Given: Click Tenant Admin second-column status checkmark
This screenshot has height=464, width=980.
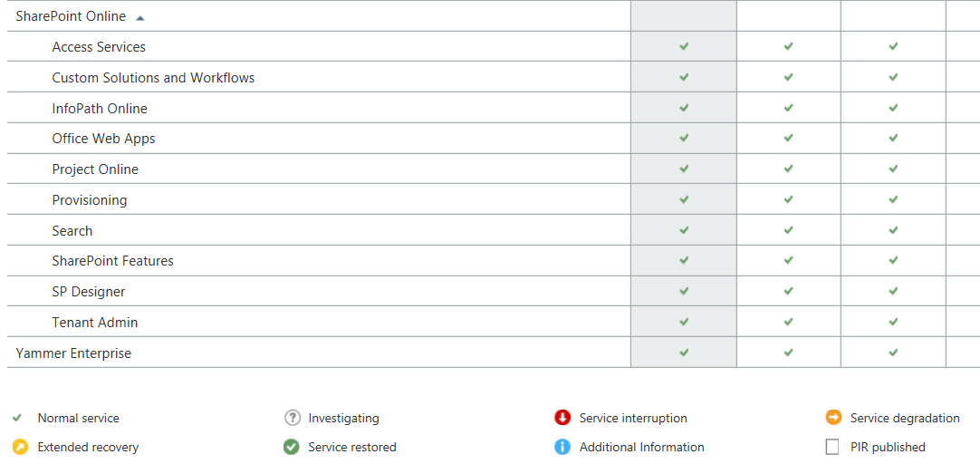Looking at the screenshot, I should (789, 322).
